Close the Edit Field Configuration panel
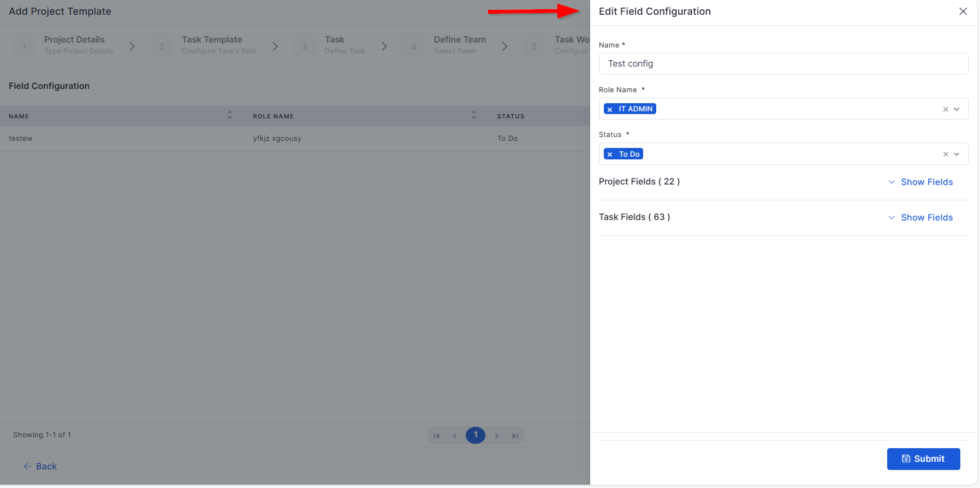Viewport: 980px width, 488px height. click(x=963, y=11)
